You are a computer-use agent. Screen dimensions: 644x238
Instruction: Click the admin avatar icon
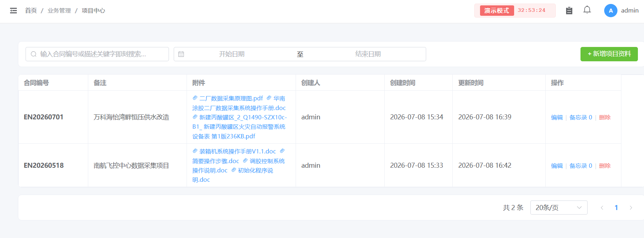611,11
